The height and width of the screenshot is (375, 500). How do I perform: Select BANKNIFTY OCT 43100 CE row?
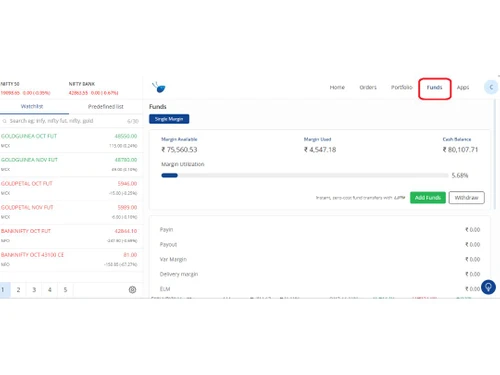[x=70, y=259]
